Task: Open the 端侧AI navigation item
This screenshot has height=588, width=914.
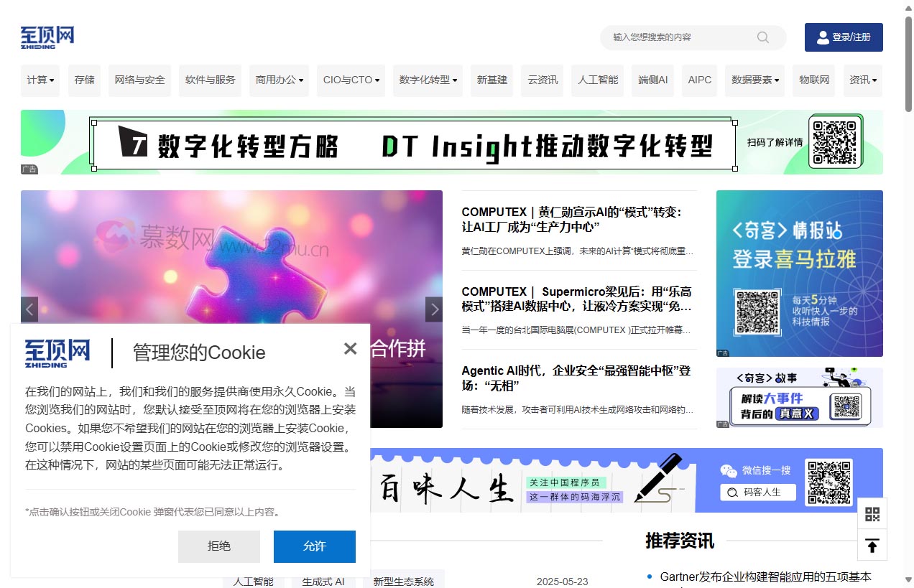Action: [x=652, y=80]
